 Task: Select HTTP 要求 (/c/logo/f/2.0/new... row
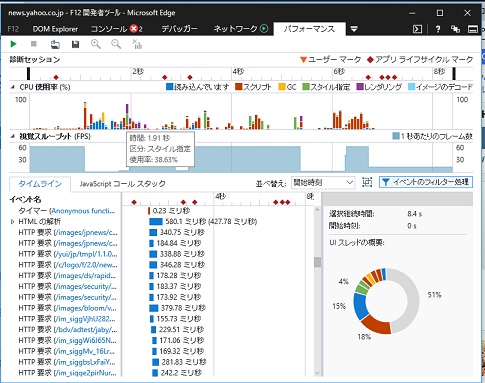(68, 265)
